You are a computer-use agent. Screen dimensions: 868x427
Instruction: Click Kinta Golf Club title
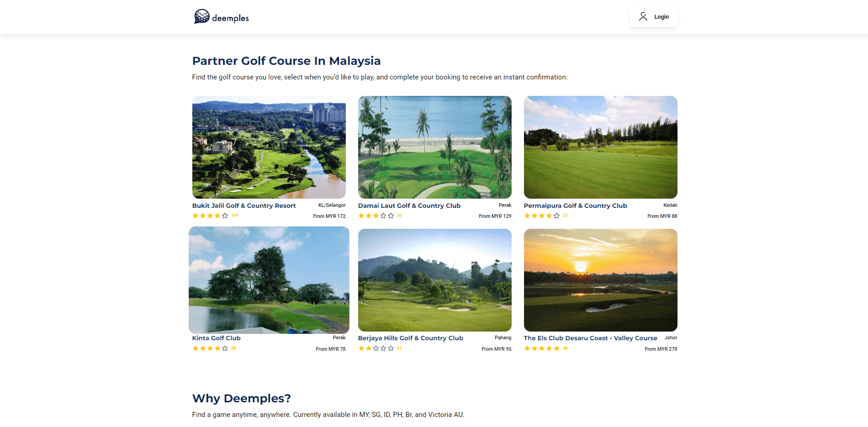(217, 338)
